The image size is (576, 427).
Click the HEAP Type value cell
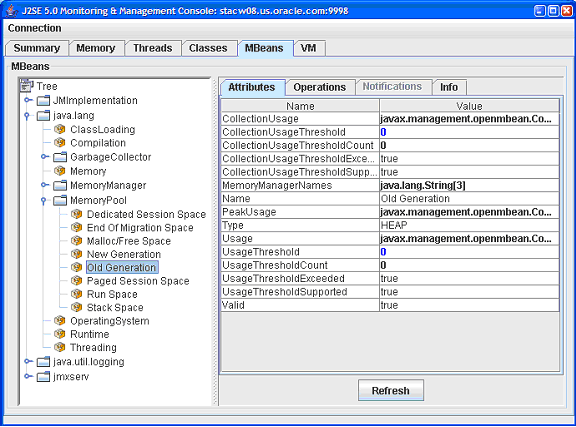[x=469, y=225]
